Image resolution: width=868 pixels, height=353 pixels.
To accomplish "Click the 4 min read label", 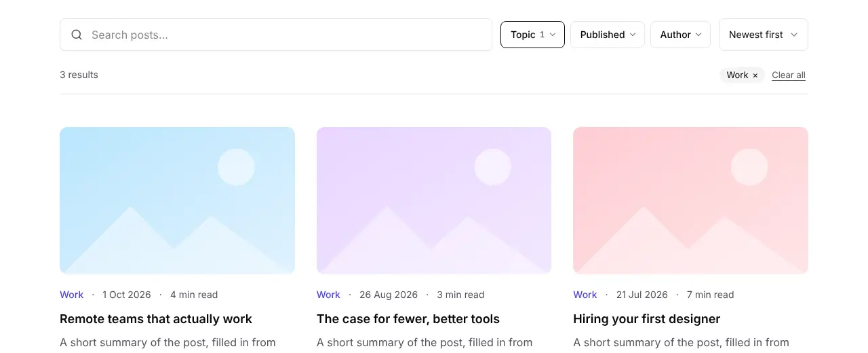I will 194,295.
